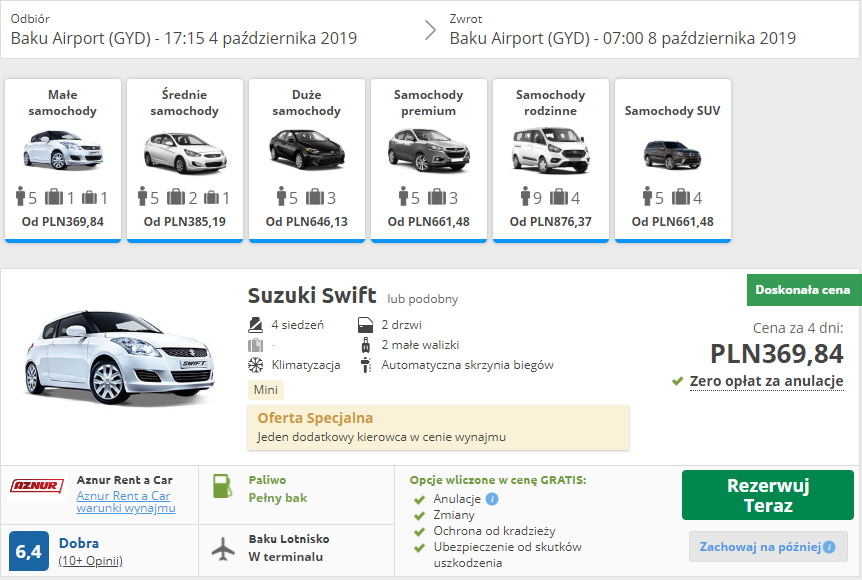Click the Oferta Specjalna banner
Screen dimensions: 862x580
pyautogui.click(x=439, y=428)
